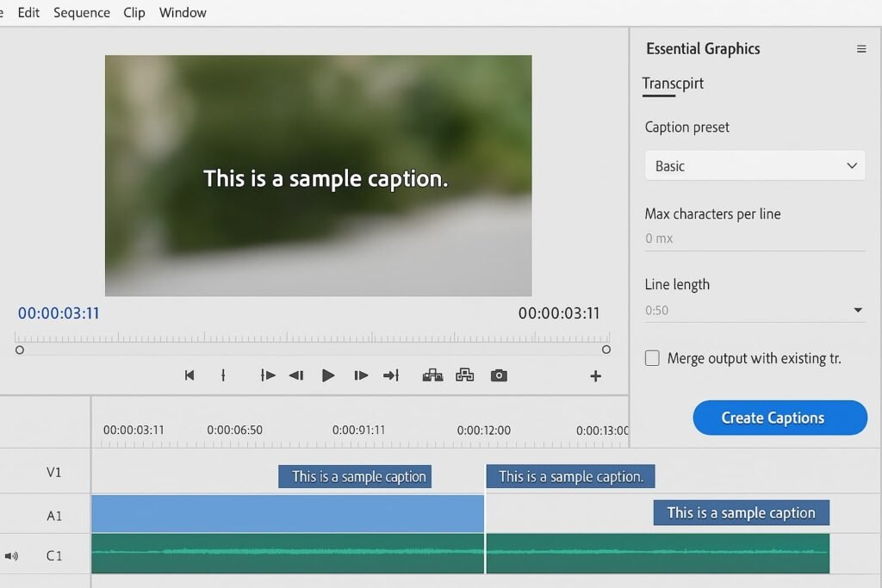Select the blue clip on the A1 track
This screenshot has height=588, width=882.
tap(287, 514)
